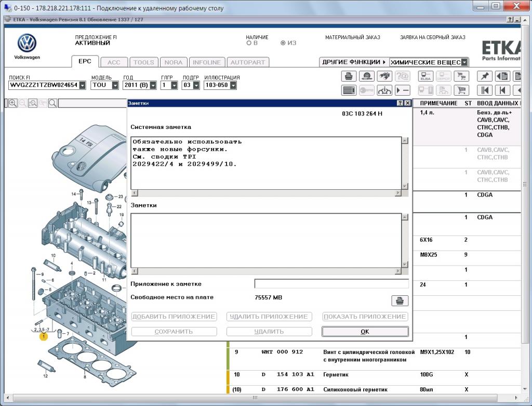Click the УДАЛИТЬ button

(x=269, y=332)
